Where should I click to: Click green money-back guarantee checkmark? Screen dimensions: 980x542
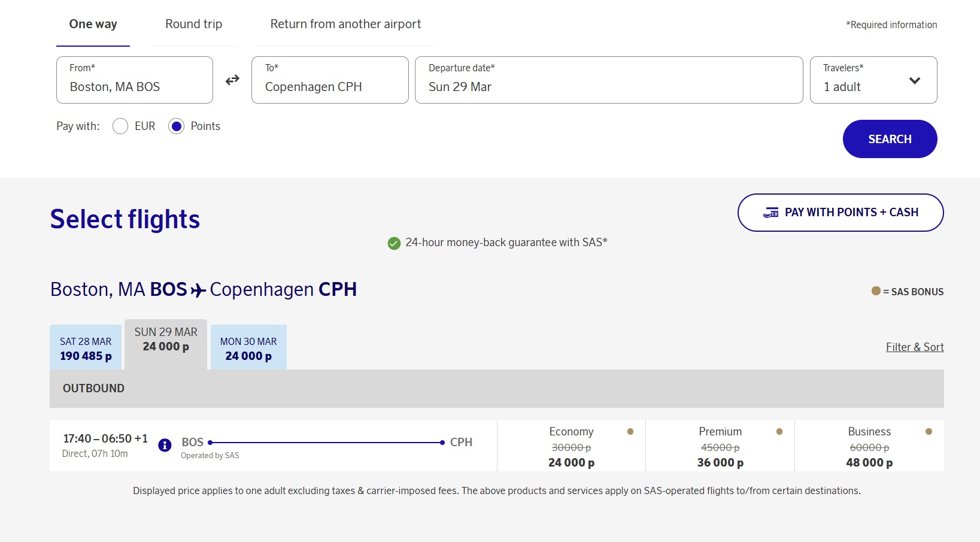tap(394, 243)
